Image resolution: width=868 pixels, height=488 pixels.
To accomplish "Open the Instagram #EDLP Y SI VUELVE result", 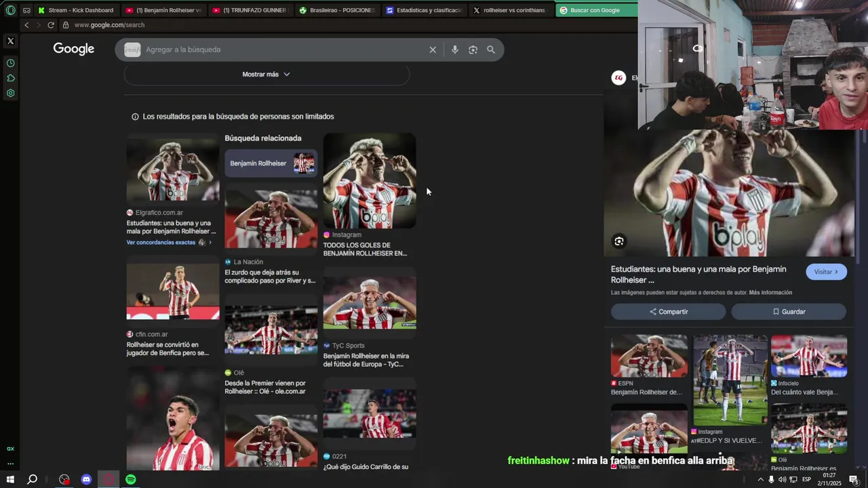I will coord(730,380).
